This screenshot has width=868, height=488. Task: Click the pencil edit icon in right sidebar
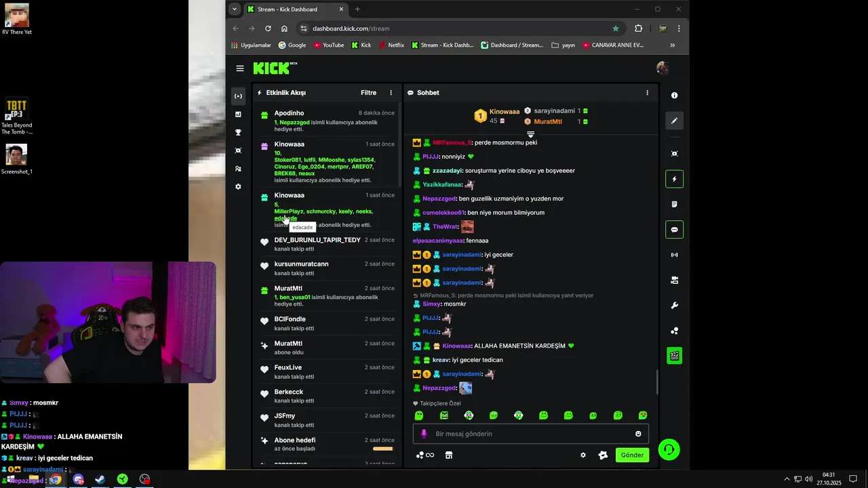(674, 121)
